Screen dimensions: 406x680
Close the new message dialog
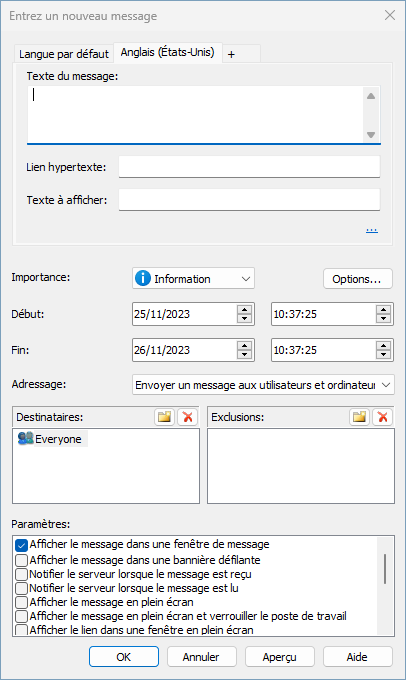click(x=390, y=15)
